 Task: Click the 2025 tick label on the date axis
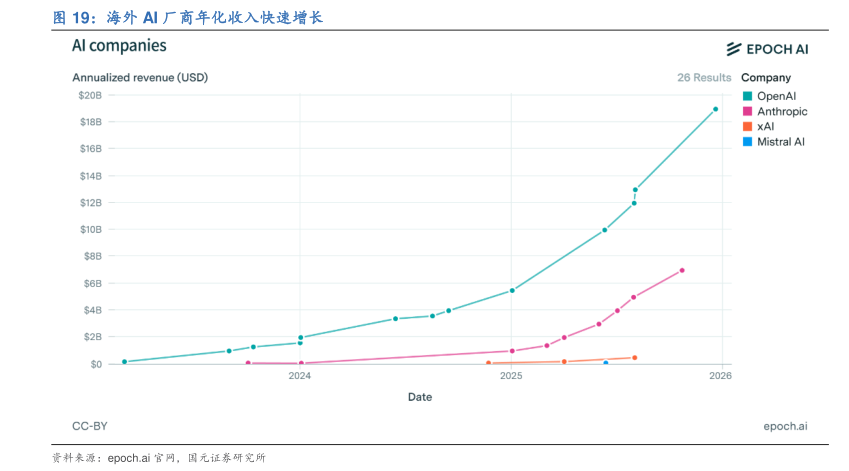point(511,377)
